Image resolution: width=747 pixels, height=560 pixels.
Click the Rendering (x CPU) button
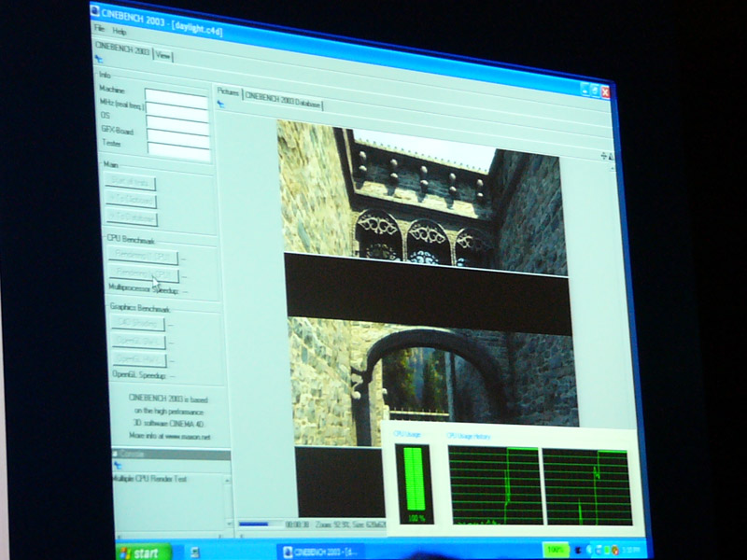(x=144, y=273)
